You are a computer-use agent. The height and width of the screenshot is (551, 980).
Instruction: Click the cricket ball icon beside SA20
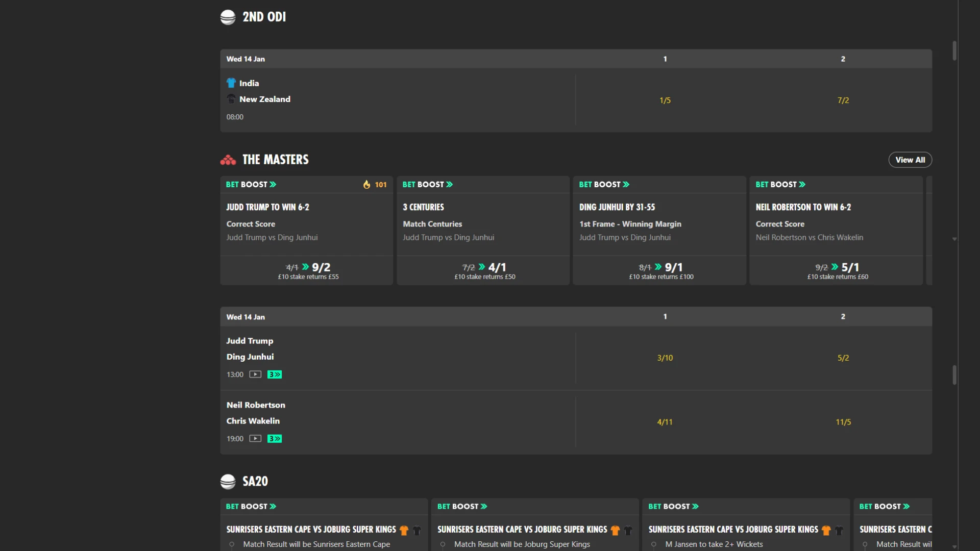click(228, 482)
